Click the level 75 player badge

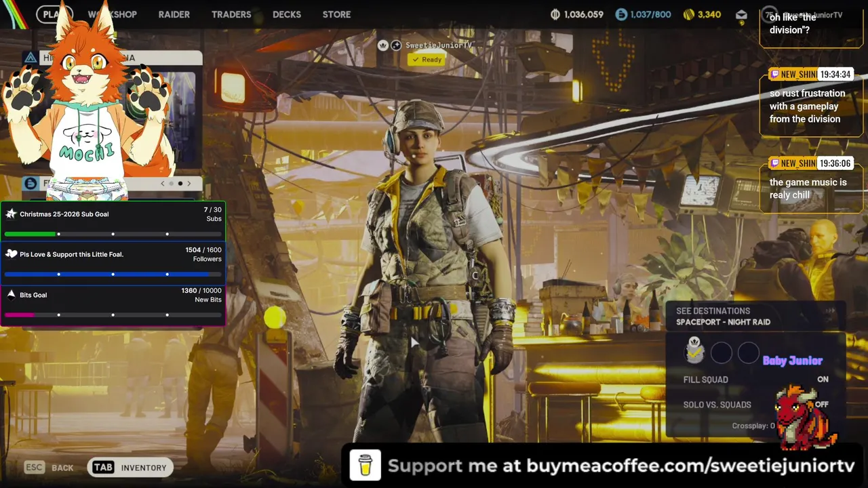click(x=768, y=14)
